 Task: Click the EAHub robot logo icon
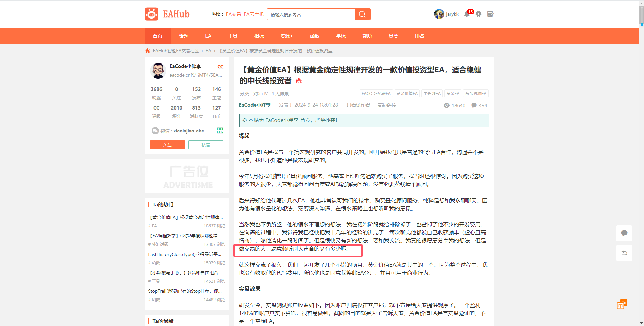tap(151, 14)
